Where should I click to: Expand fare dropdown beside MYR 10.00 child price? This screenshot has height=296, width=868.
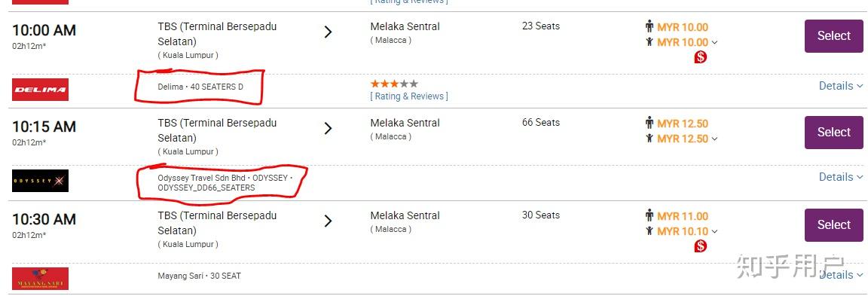(x=714, y=43)
